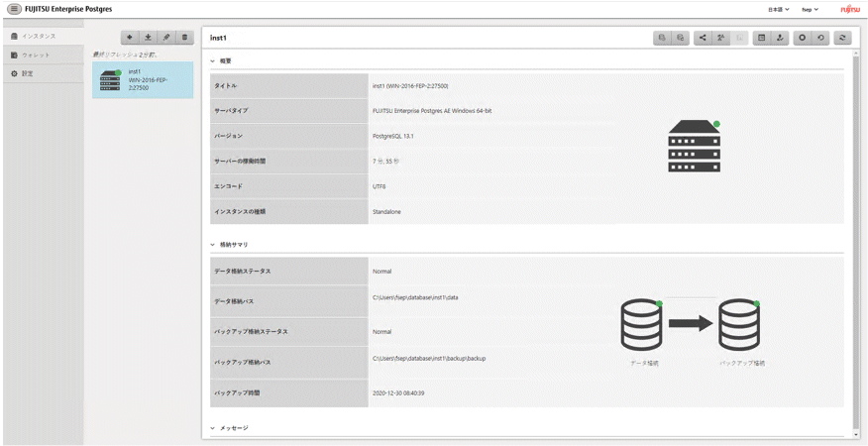Click the plus icon to add an instance
This screenshot has height=446, width=868.
130,38
